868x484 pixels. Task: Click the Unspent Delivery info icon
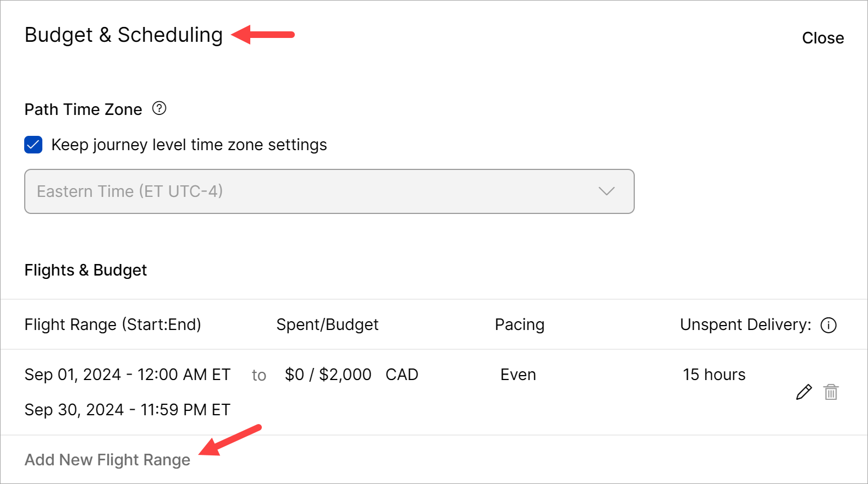coord(828,325)
